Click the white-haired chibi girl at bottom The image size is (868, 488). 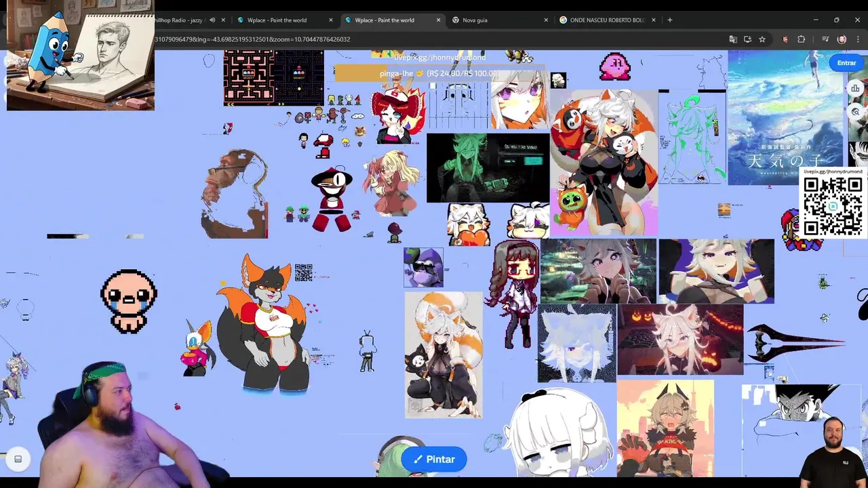click(x=557, y=434)
